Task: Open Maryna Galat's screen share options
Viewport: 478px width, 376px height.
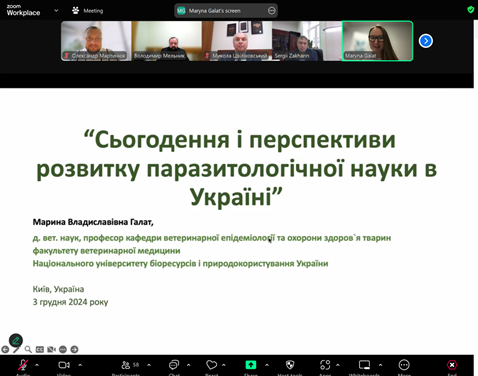Action: 272,11
